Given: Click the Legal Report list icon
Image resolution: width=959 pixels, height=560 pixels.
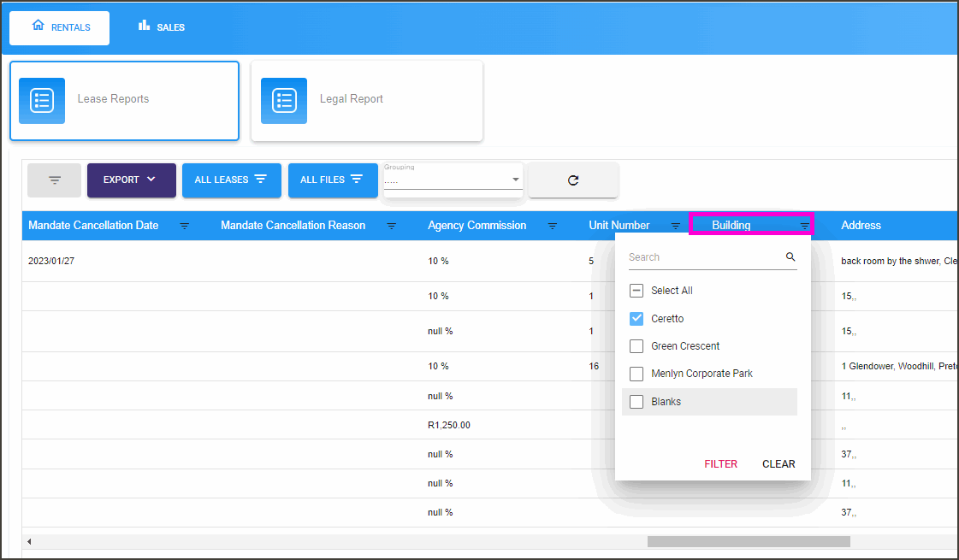Looking at the screenshot, I should [283, 100].
